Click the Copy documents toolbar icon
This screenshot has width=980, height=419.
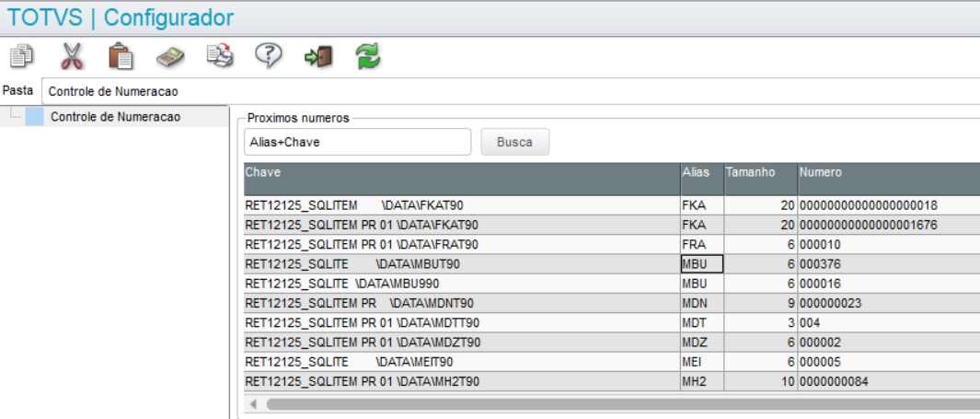tap(21, 56)
